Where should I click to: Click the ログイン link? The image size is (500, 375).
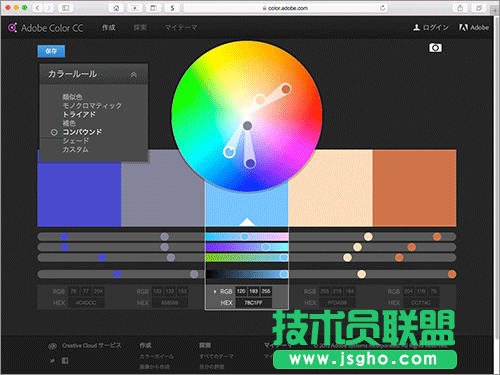431,28
